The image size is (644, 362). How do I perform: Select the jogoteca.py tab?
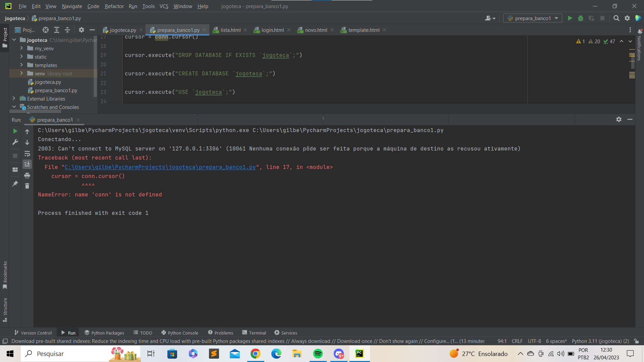tap(122, 29)
